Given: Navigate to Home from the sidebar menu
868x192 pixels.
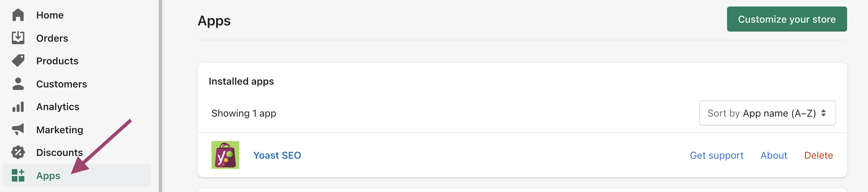Looking at the screenshot, I should pyautogui.click(x=50, y=15).
